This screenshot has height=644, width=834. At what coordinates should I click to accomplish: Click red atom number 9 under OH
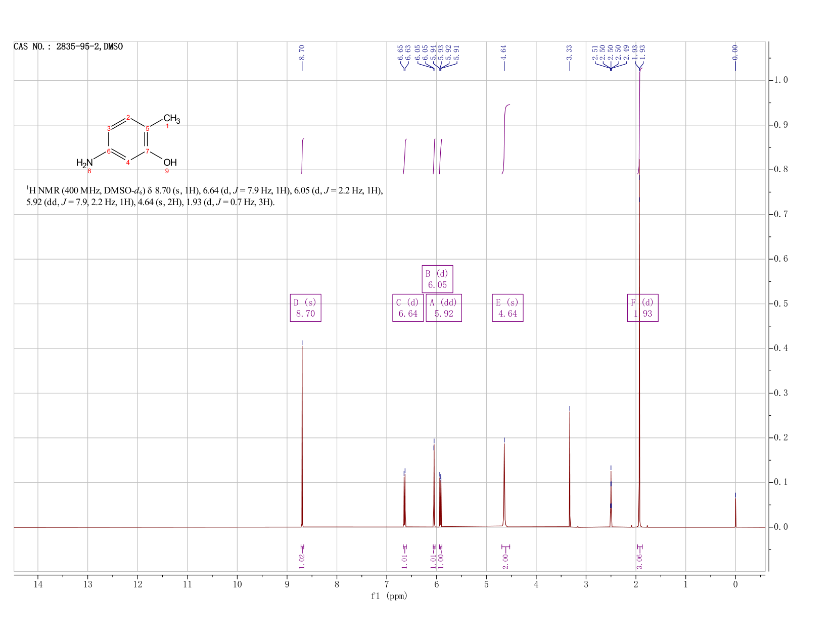tap(167, 171)
